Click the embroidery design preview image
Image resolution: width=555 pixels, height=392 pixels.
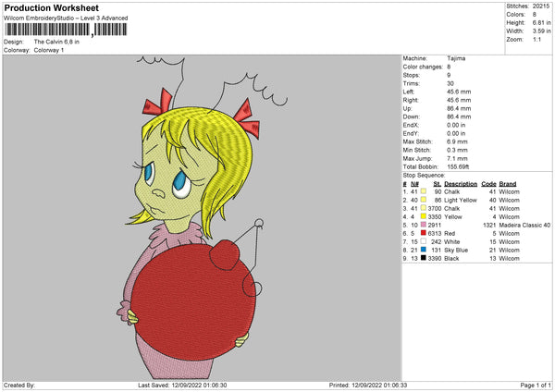tap(202, 217)
